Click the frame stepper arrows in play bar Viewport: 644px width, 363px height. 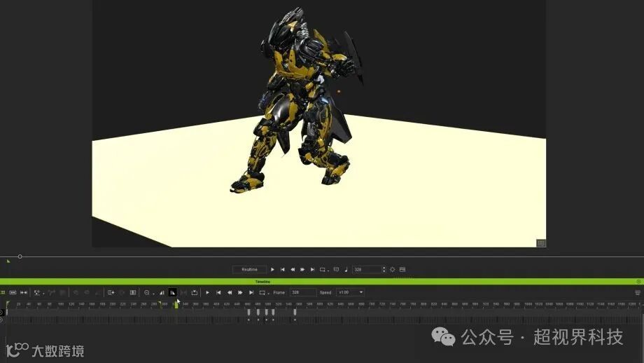pos(384,270)
